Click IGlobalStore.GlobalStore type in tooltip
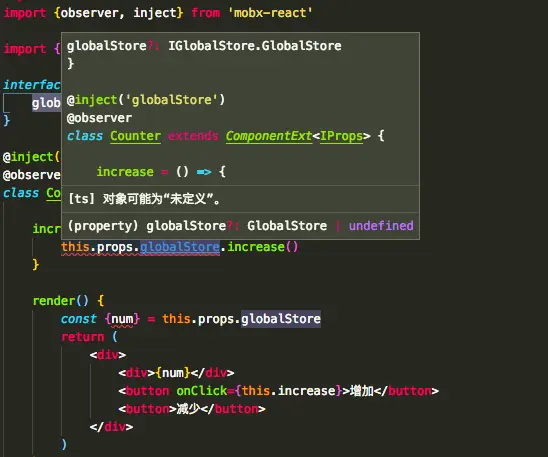 (x=255, y=46)
